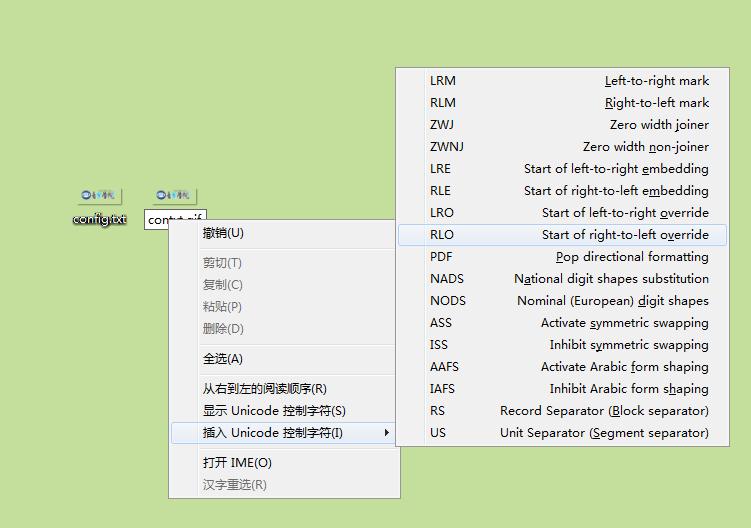The width and height of the screenshot is (751, 528).
Task: Click the file icon above the rename box
Action: 176,195
